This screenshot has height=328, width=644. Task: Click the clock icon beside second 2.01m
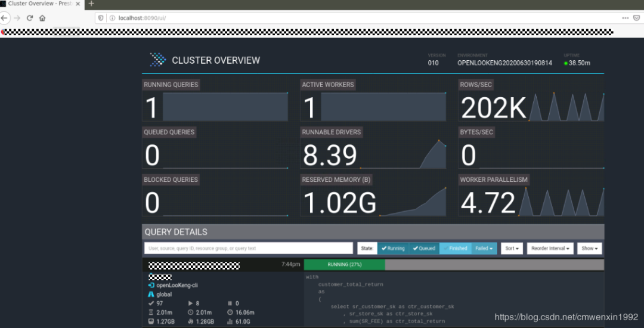click(190, 312)
